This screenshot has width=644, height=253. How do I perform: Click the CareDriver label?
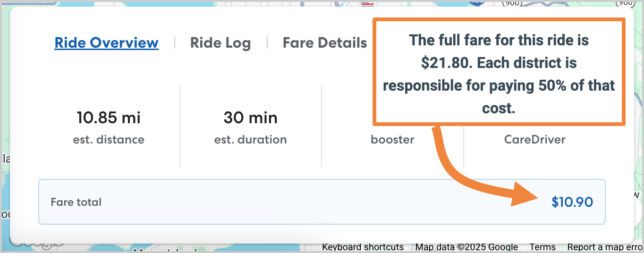point(534,140)
